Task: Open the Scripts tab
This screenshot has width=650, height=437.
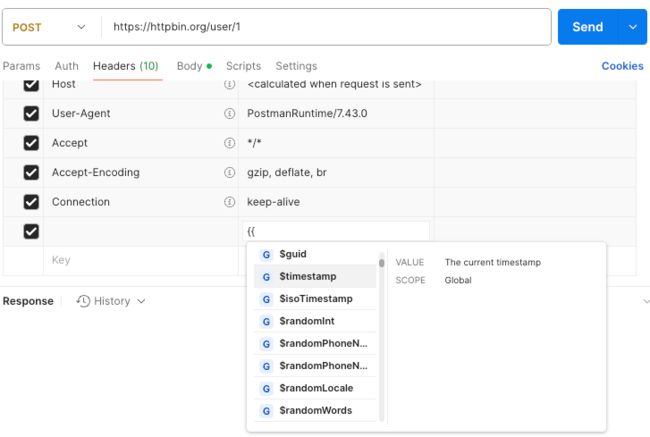Action: pyautogui.click(x=243, y=66)
